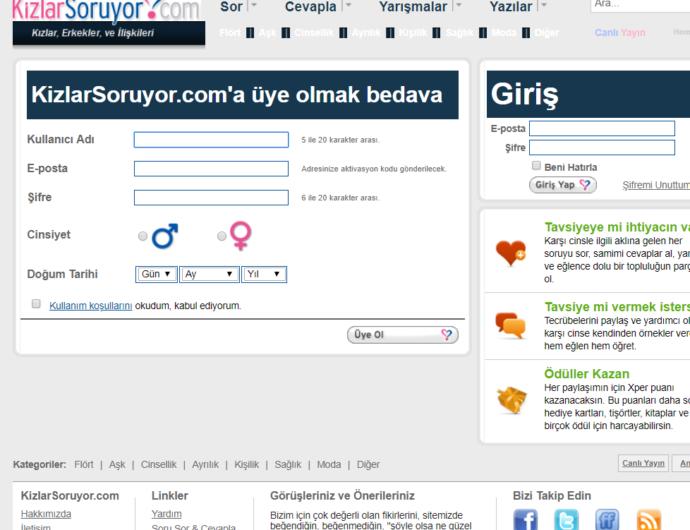Screen dimensions: 690x530
Task: Open Kişilik in the footer Kategoriler row
Action: click(x=246, y=464)
